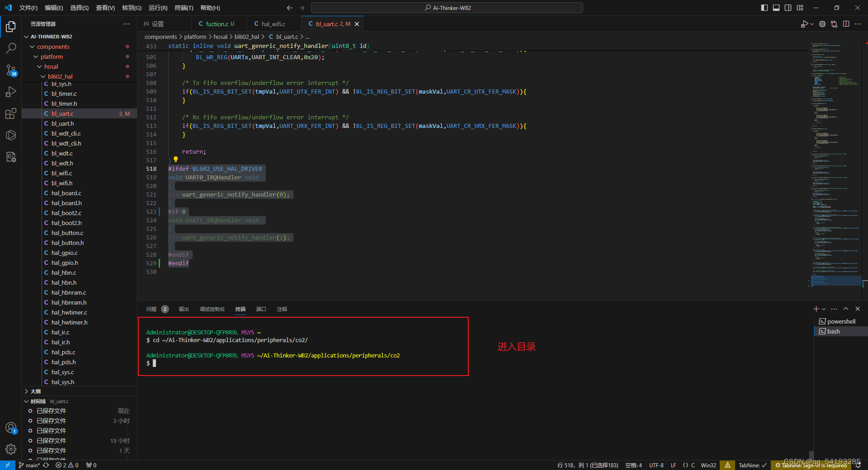Viewport: 868px width, 470px height.
Task: Click 空格: 4 indentation in status bar
Action: (x=633, y=465)
